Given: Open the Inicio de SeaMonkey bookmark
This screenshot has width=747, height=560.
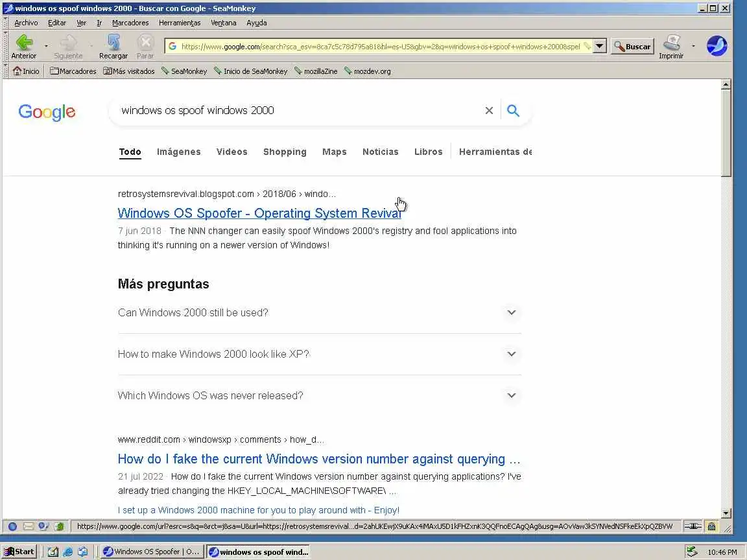Looking at the screenshot, I should click(x=250, y=71).
